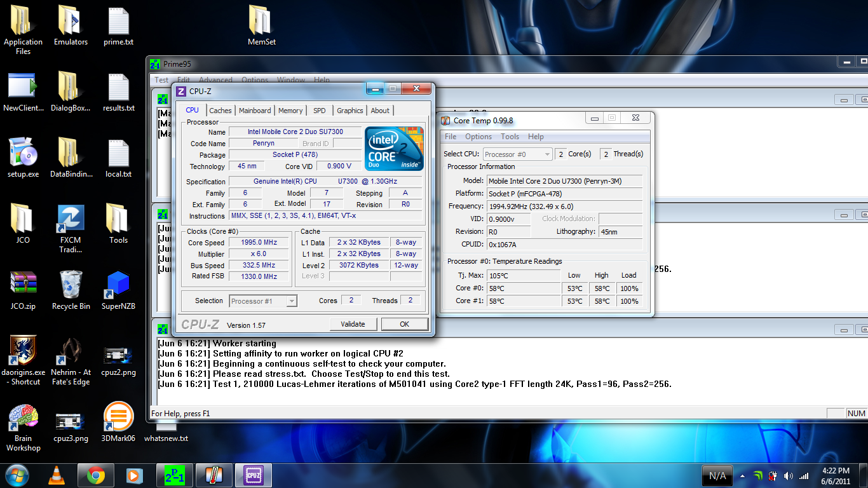Open the Memory tab in CPU-Z
The height and width of the screenshot is (488, 868).
click(290, 111)
